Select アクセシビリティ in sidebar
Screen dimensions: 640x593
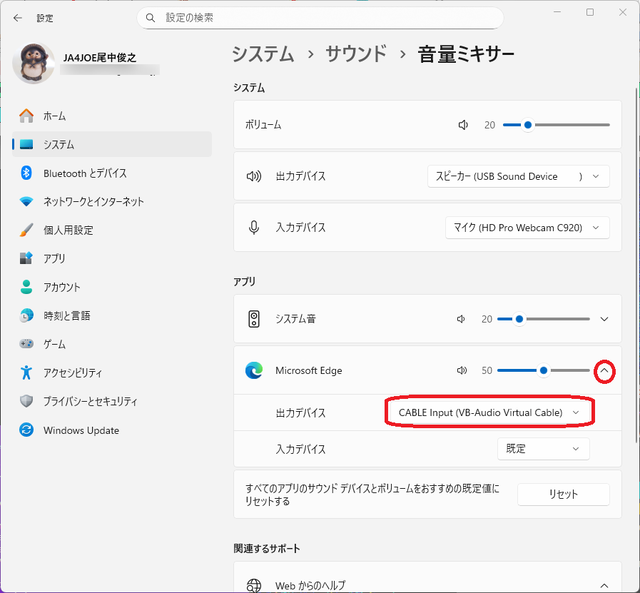click(x=112, y=373)
